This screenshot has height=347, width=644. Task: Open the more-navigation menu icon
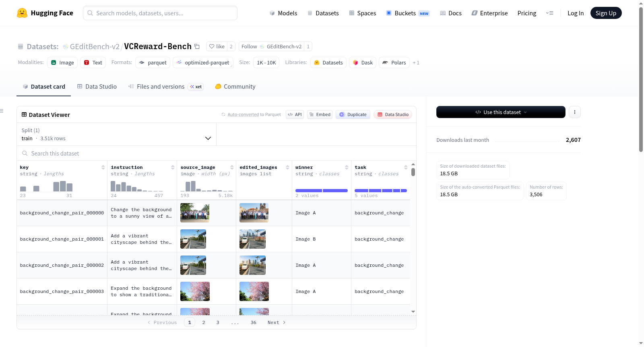click(549, 13)
